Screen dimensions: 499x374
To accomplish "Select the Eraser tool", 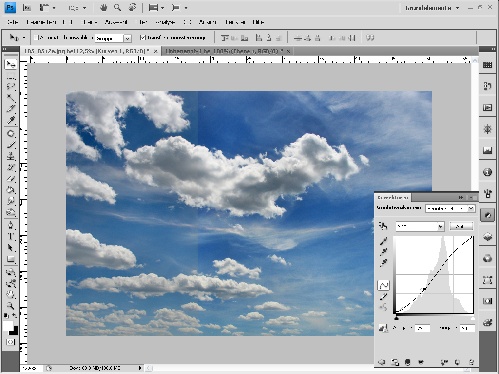I will coord(10,178).
